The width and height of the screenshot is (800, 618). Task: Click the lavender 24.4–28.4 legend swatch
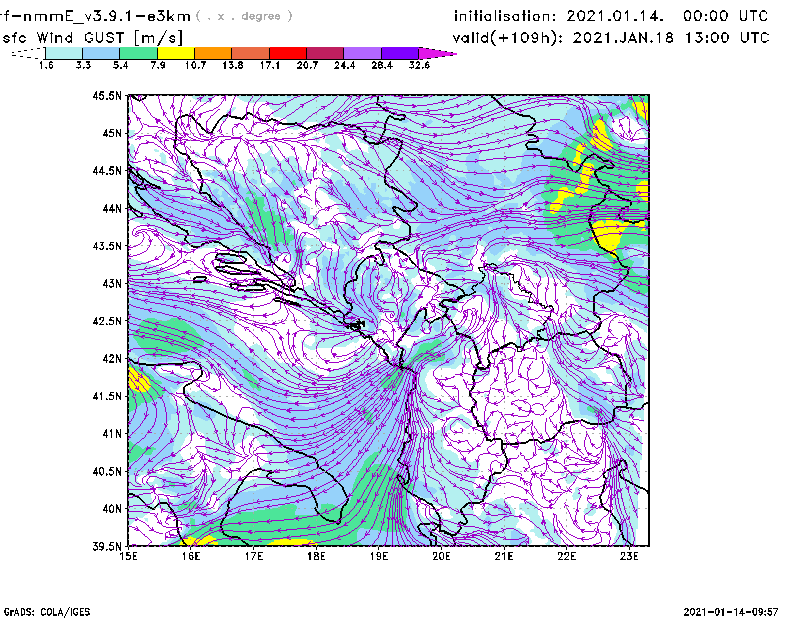tap(362, 53)
